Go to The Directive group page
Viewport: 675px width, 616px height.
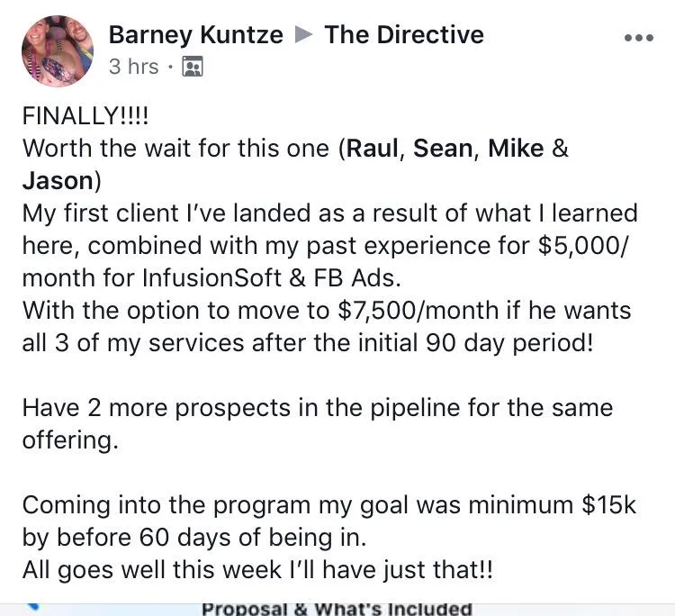pos(404,35)
